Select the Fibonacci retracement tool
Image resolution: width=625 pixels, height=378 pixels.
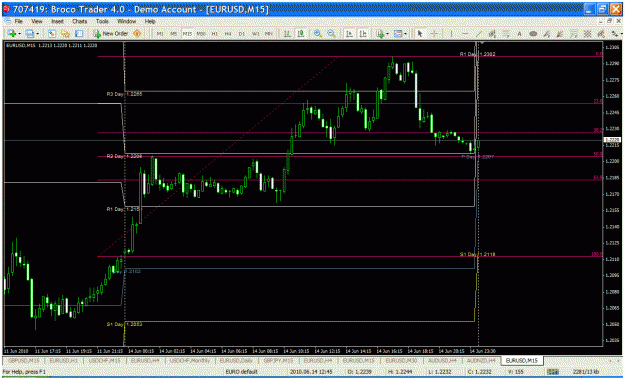tap(506, 34)
